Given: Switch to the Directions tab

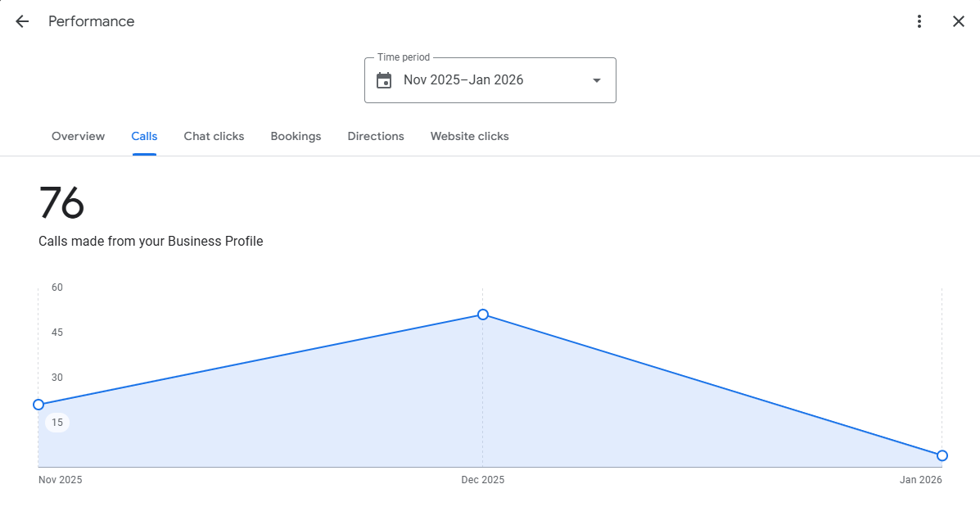Looking at the screenshot, I should [x=376, y=136].
